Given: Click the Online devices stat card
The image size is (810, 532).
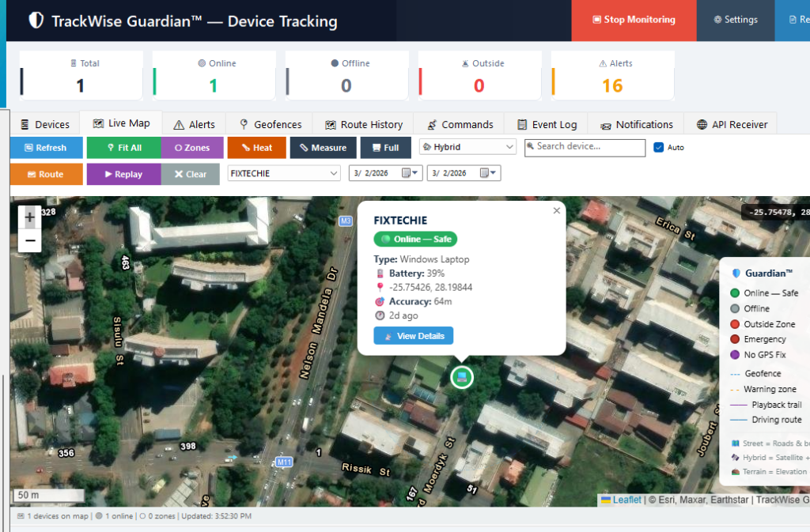Looking at the screenshot, I should point(214,75).
